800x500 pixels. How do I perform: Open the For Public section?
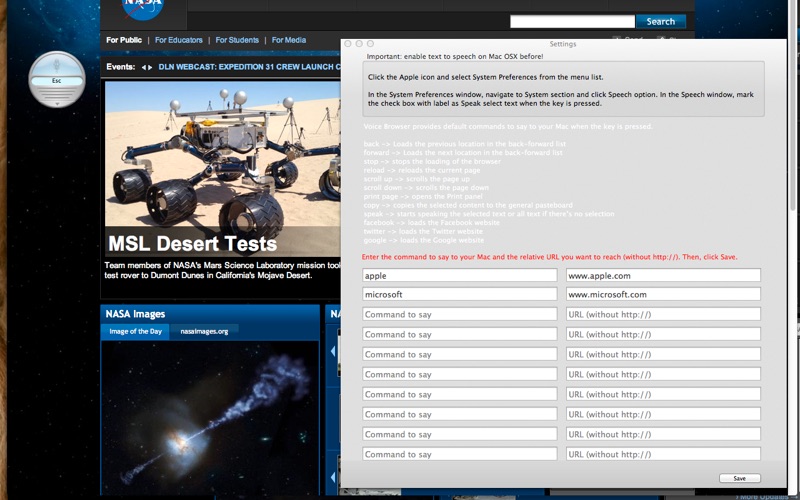tap(124, 40)
